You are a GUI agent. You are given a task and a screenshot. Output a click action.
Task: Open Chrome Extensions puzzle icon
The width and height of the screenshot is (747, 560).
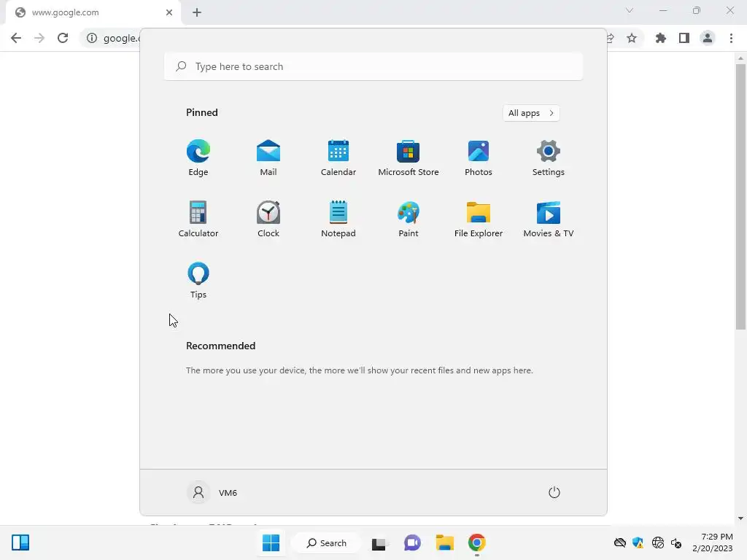tap(661, 38)
